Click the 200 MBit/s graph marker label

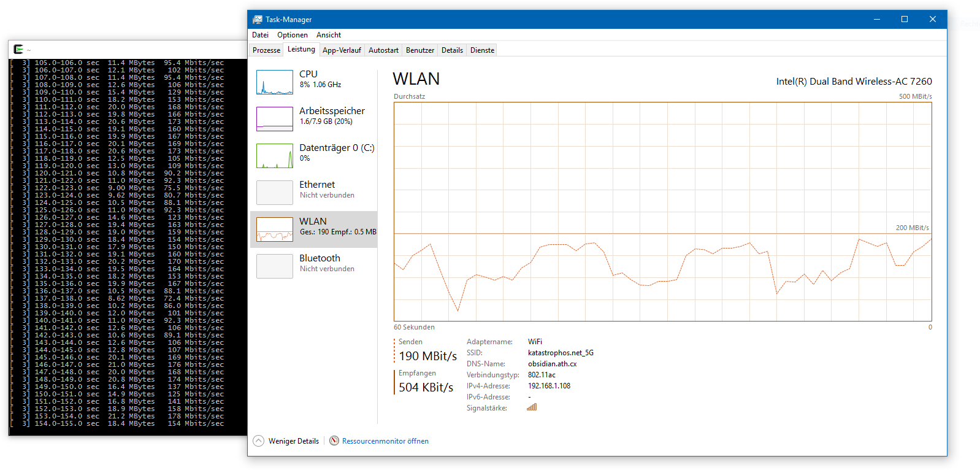pyautogui.click(x=913, y=228)
